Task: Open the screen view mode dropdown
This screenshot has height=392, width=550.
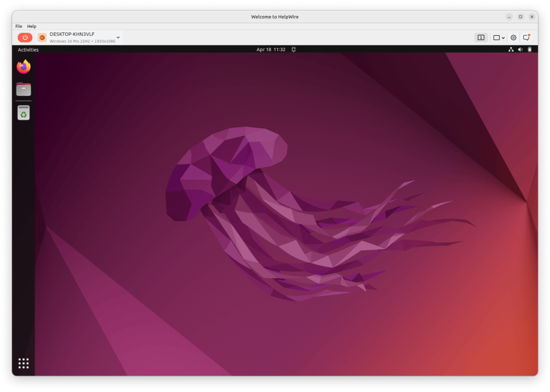Action: [x=499, y=37]
